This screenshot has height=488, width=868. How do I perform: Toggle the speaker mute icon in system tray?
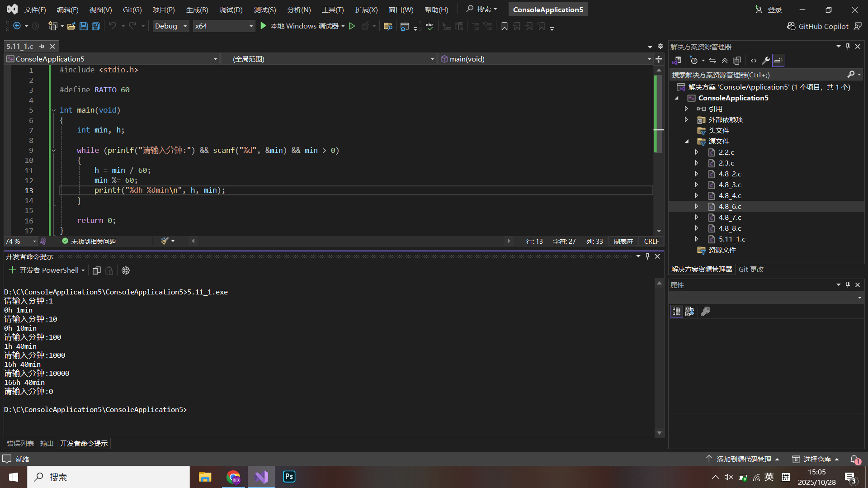click(x=728, y=477)
